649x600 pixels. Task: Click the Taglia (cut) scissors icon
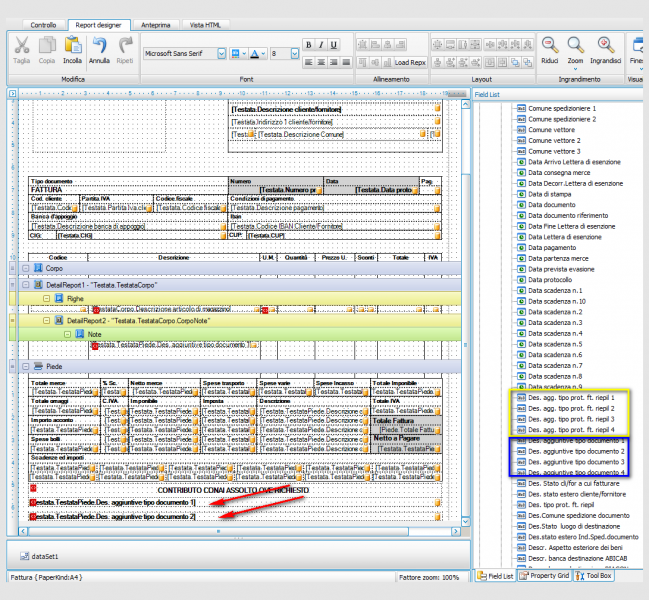[21, 45]
